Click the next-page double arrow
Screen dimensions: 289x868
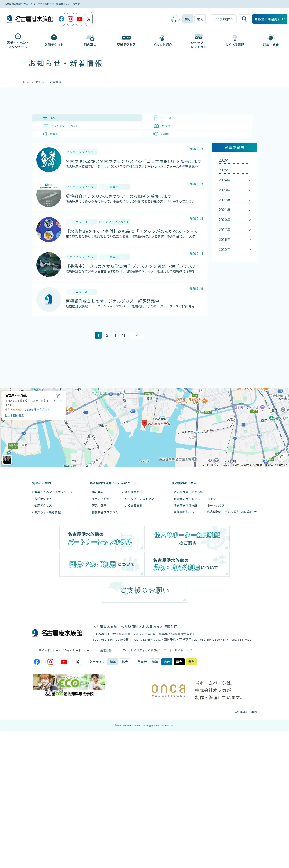click(137, 335)
